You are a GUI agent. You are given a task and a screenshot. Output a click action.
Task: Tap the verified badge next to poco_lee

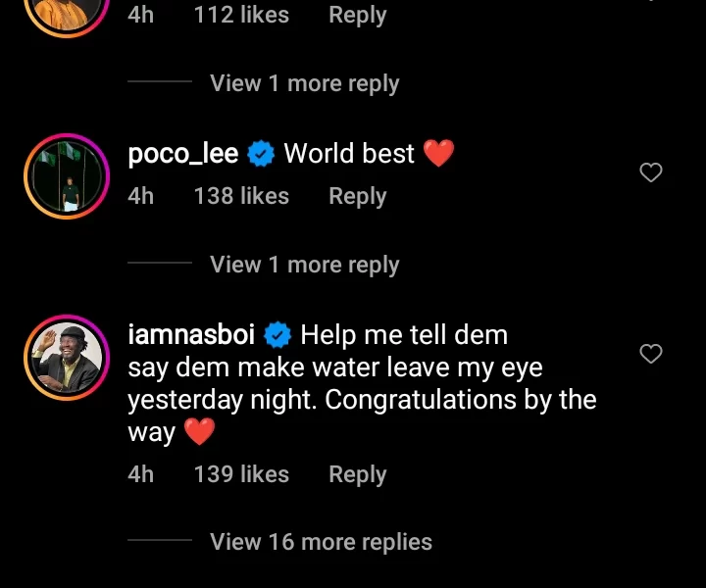(261, 154)
